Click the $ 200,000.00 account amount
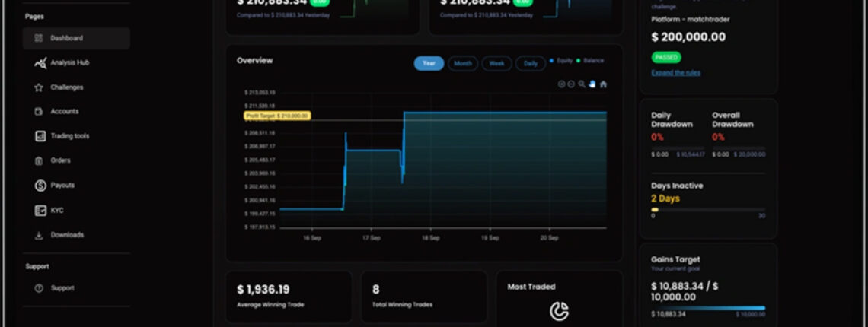The image size is (868, 327). 688,37
